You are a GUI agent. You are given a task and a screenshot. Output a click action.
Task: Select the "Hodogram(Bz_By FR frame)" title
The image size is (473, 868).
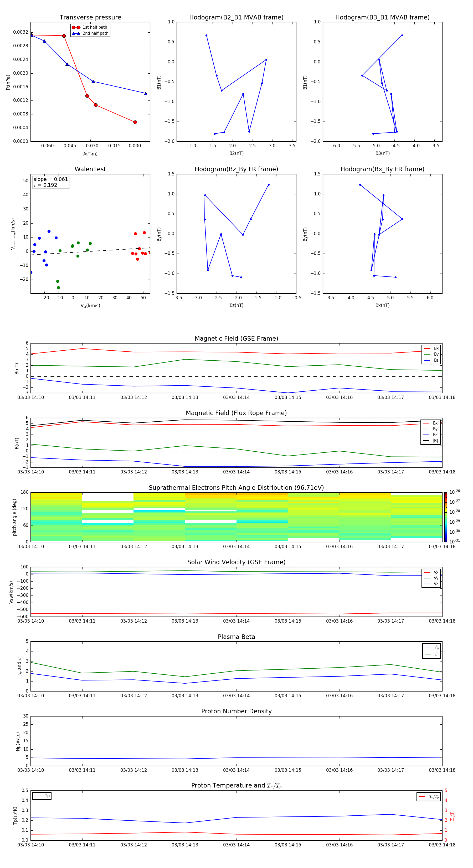pyautogui.click(x=236, y=169)
